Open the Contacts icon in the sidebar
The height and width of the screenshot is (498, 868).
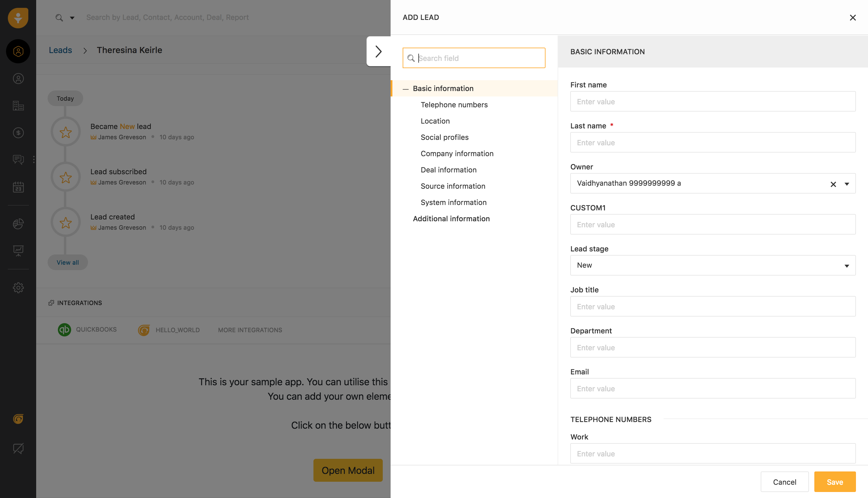point(18,79)
